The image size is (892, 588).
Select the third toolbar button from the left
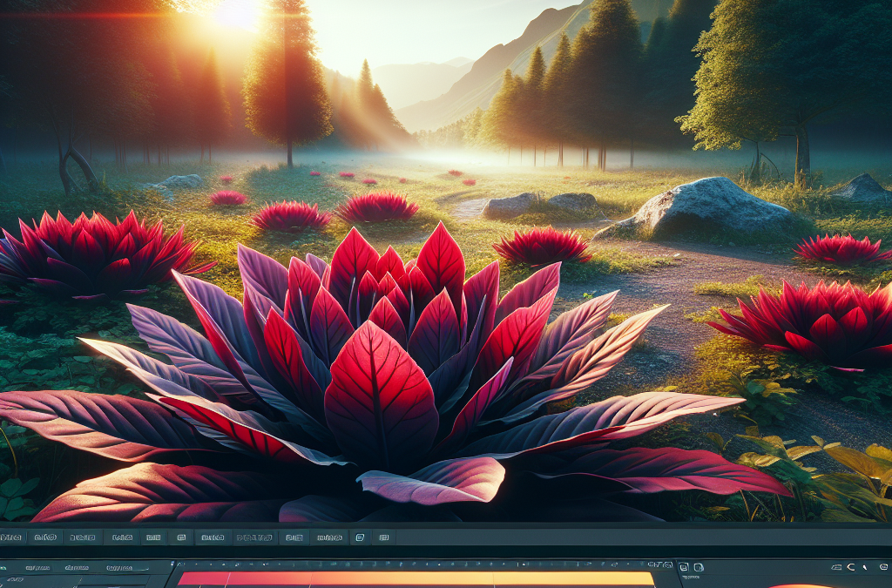click(x=83, y=537)
